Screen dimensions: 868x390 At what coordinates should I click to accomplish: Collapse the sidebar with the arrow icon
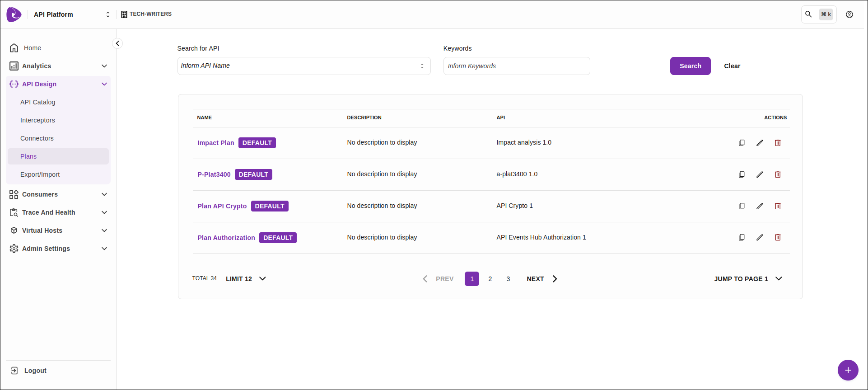click(x=117, y=43)
